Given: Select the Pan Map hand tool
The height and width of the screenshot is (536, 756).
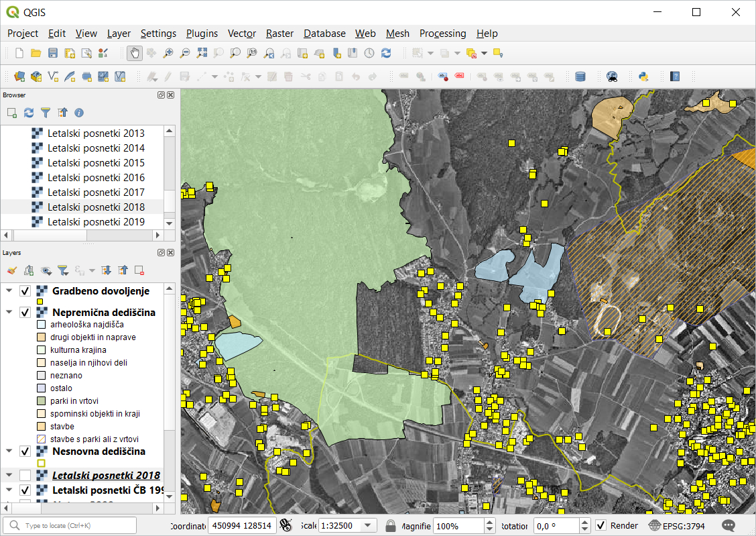Looking at the screenshot, I should (135, 53).
